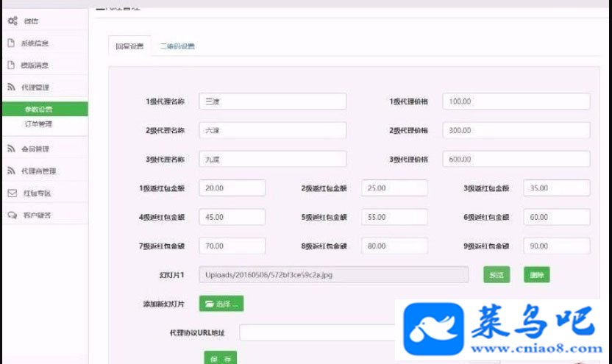This screenshot has width=612, height=364.
Task: Click the 删除 button for slide 1
Action: (537, 275)
